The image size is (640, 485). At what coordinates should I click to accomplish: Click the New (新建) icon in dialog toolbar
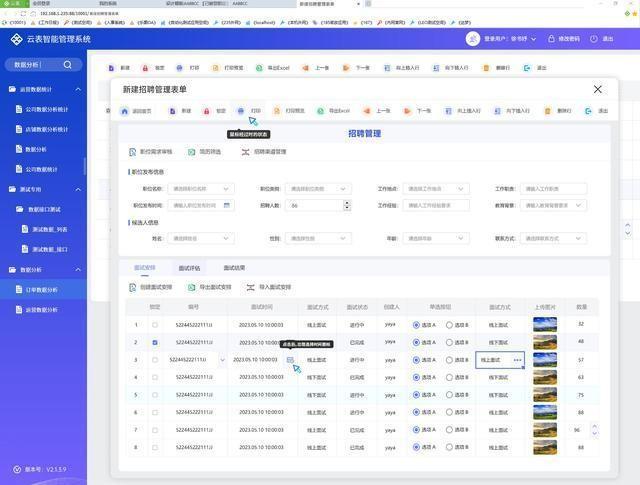point(173,111)
